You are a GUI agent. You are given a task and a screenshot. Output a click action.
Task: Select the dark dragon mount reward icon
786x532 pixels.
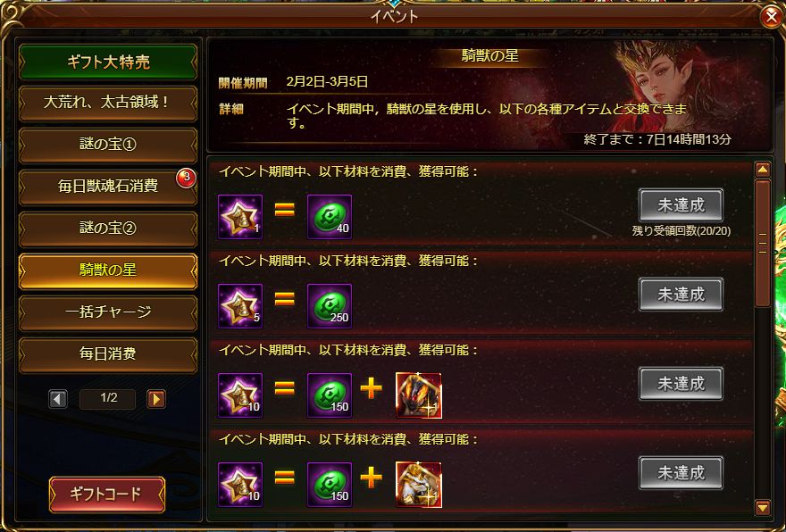pyautogui.click(x=419, y=395)
